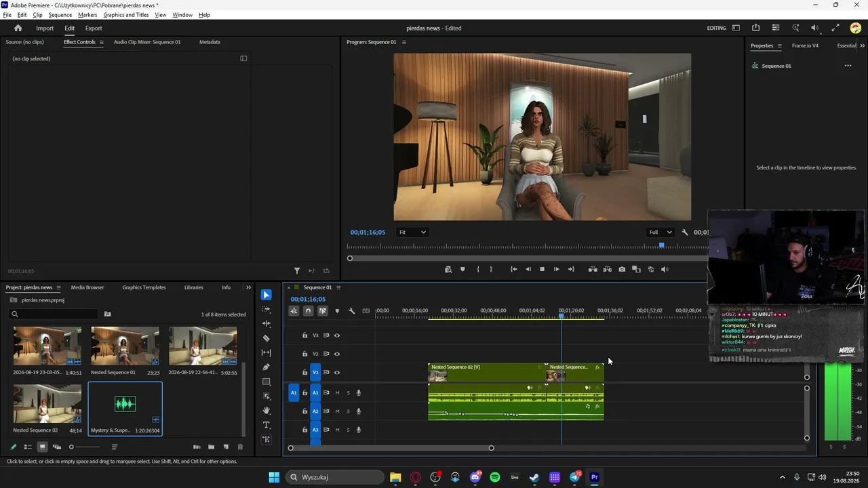This screenshot has height=488, width=868.
Task: Solo audio track A2
Action: 349,411
